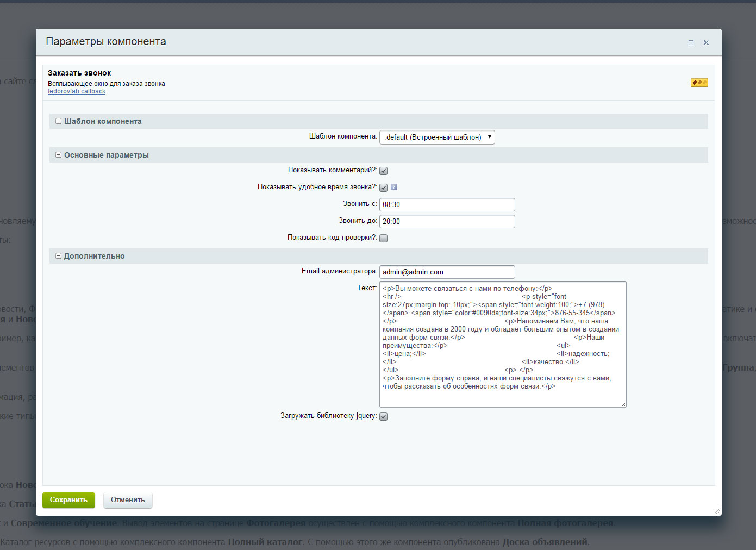Image resolution: width=756 pixels, height=550 pixels.
Task: Click the Звонить до time field
Action: [447, 221]
